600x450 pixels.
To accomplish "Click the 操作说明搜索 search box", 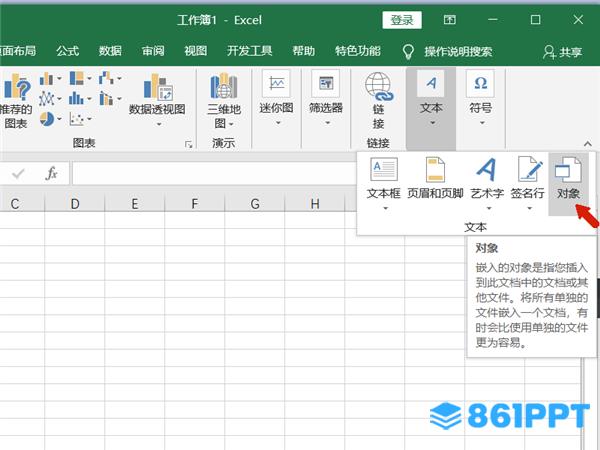I will click(x=458, y=51).
